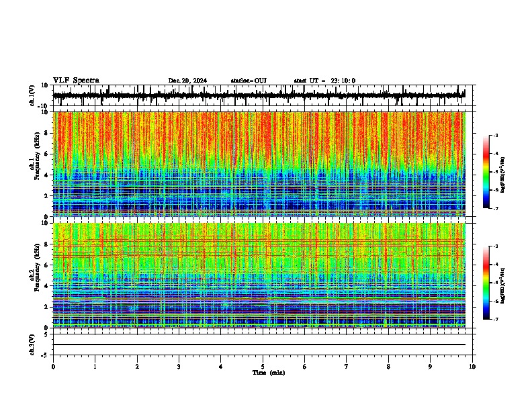Click the "Time (min)" axis label
This screenshot has height=411, width=532.
tap(269, 373)
